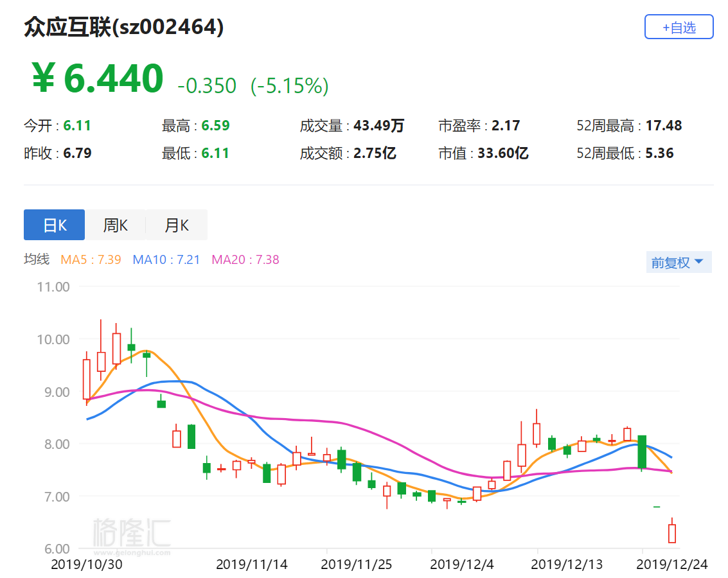Switch to the 月K monthly chart tab

click(177, 225)
